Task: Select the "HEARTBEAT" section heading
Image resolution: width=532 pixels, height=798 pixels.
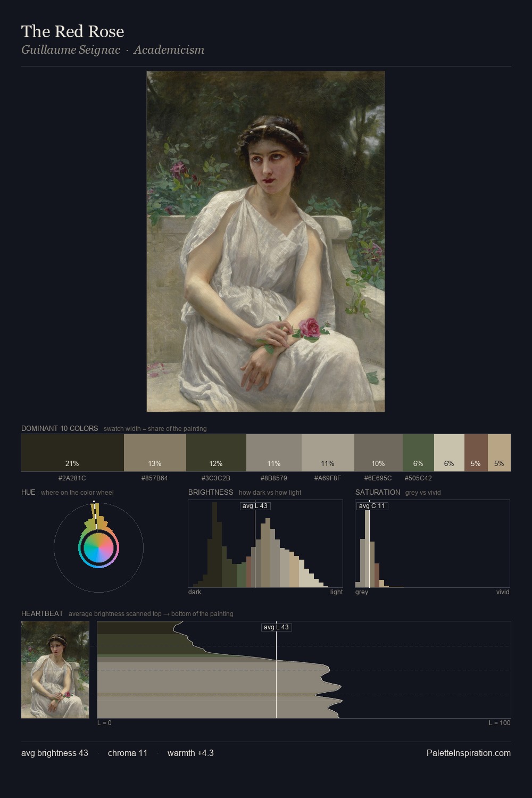Action: 42,613
